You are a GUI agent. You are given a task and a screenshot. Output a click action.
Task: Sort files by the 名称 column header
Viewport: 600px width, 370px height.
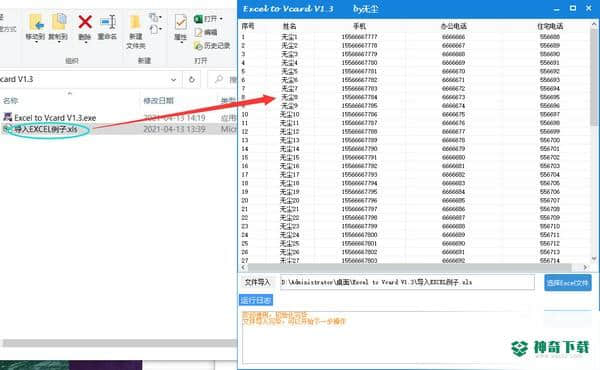11,101
